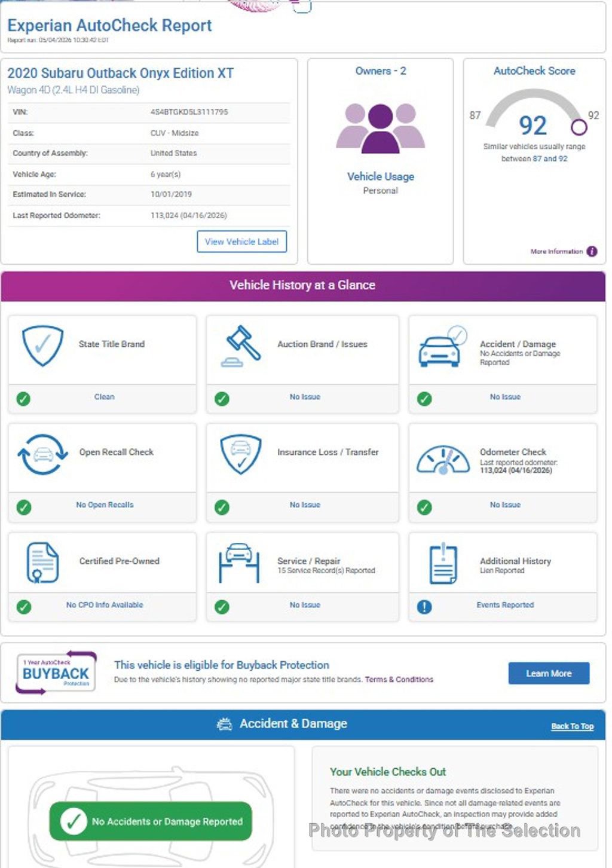Click the Vehicle Age value 6 year(s)
The height and width of the screenshot is (868, 612).
[166, 174]
